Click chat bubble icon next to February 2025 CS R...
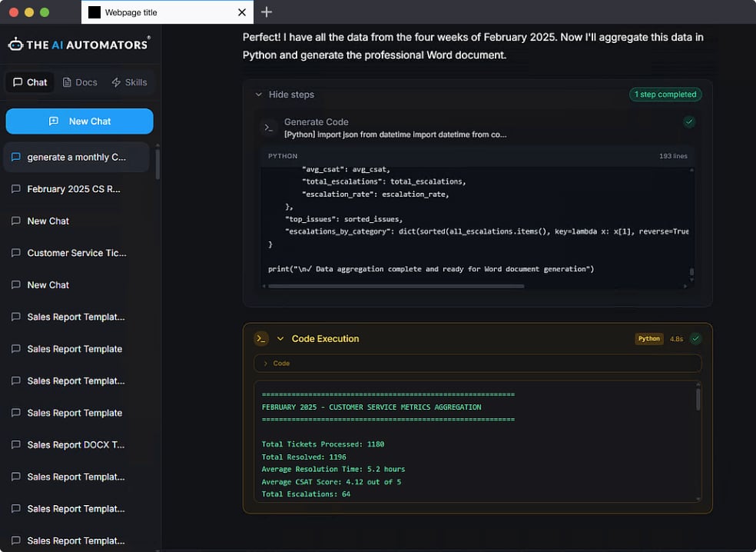The image size is (756, 552). tap(16, 189)
